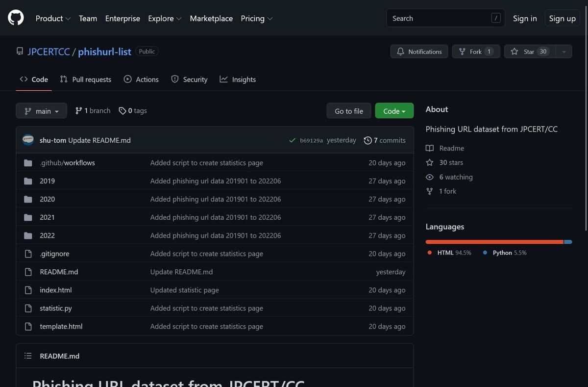Open 'Update README.md' message in README.md row
The width and height of the screenshot is (588, 387).
click(181, 272)
